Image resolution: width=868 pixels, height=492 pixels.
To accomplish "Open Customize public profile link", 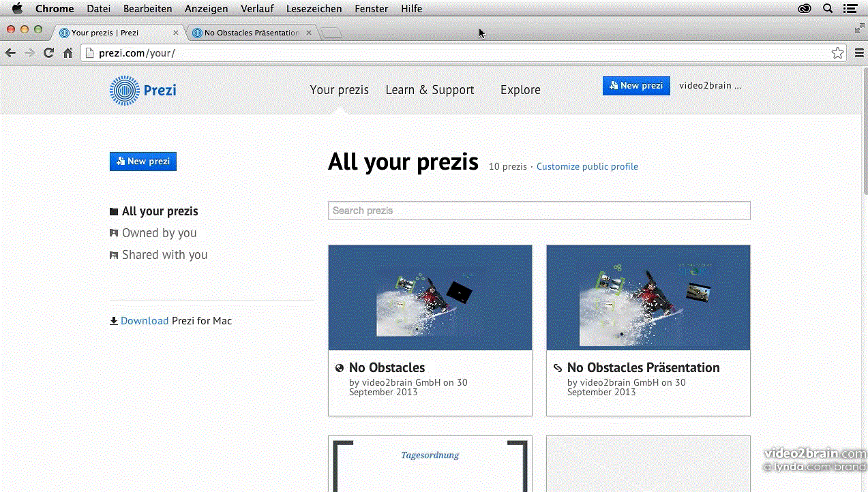I will tap(587, 166).
